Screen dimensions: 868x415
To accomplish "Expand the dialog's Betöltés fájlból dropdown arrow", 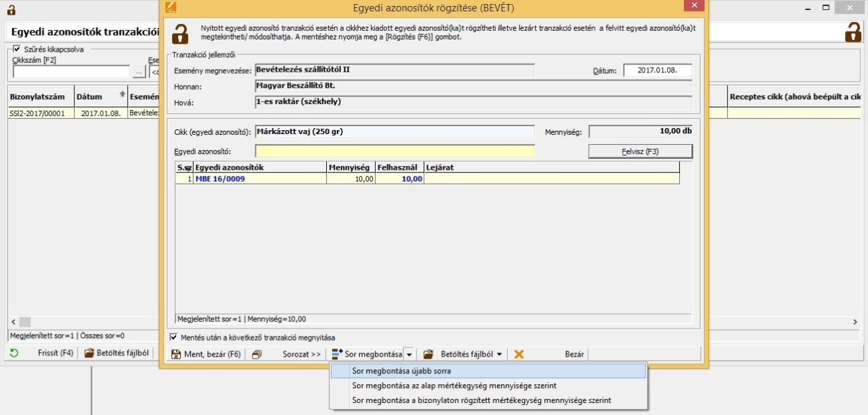I will (x=499, y=354).
